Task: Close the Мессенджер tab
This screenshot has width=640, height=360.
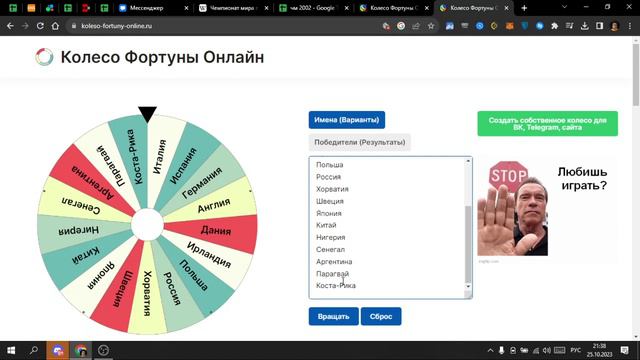Action: coord(186,8)
